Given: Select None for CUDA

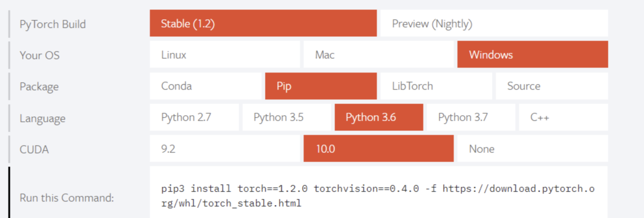Looking at the screenshot, I should pos(533,149).
